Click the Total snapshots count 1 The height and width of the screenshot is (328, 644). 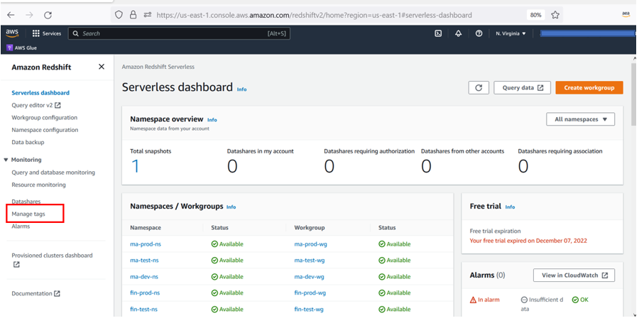[x=135, y=166]
